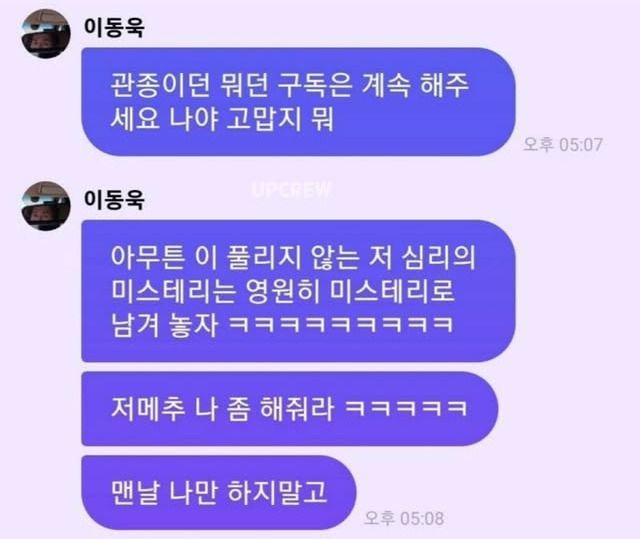Click the word 구독은 in the first message
This screenshot has width=640, height=539.
(x=315, y=85)
